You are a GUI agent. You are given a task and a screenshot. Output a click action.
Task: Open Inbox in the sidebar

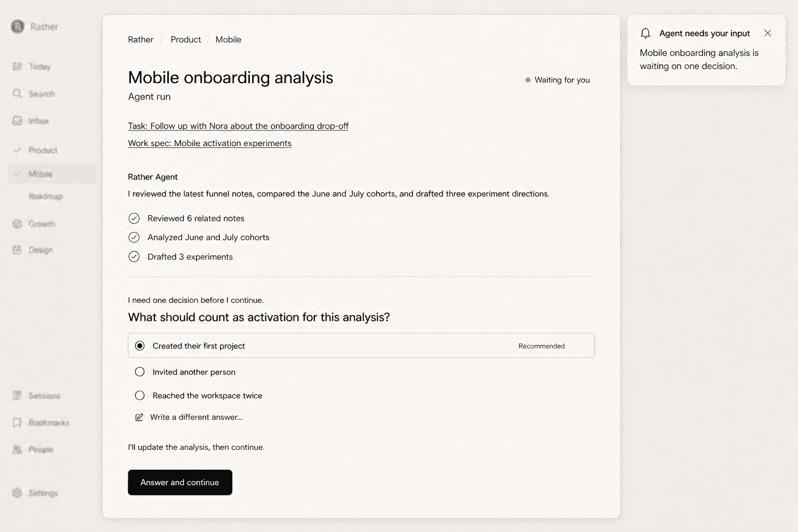[x=38, y=121]
